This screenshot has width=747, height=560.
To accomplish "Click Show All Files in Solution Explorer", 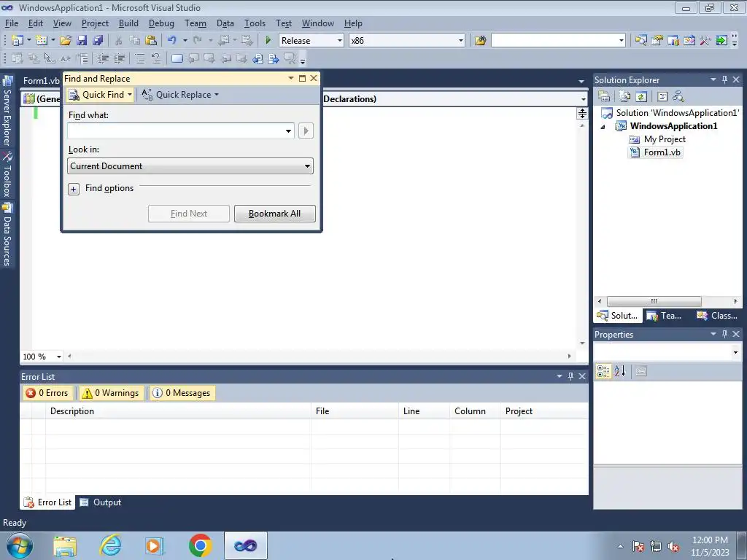I will (x=624, y=96).
